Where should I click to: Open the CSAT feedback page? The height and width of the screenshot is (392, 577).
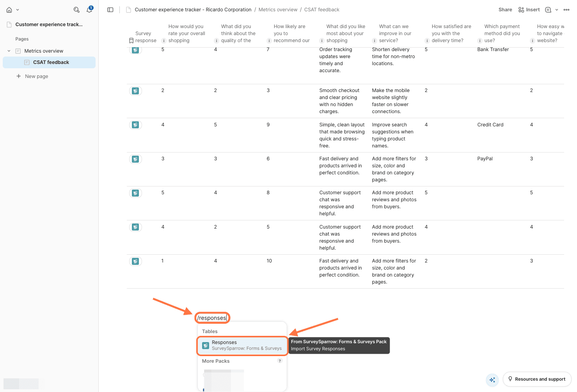point(51,62)
